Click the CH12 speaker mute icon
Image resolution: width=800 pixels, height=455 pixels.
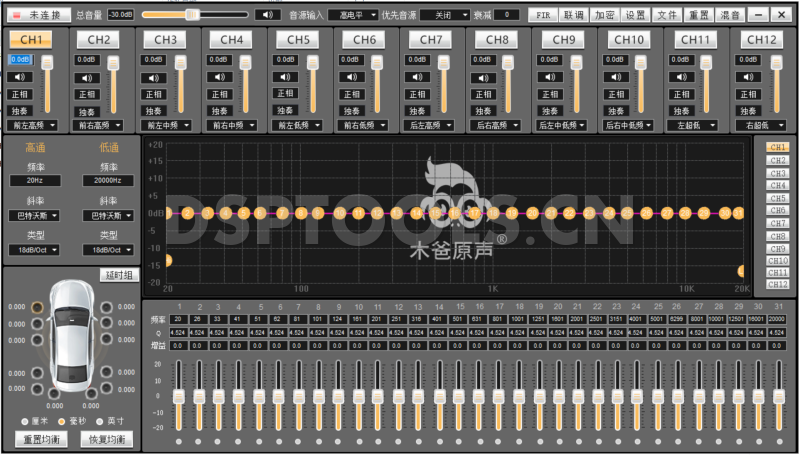[x=745, y=77]
